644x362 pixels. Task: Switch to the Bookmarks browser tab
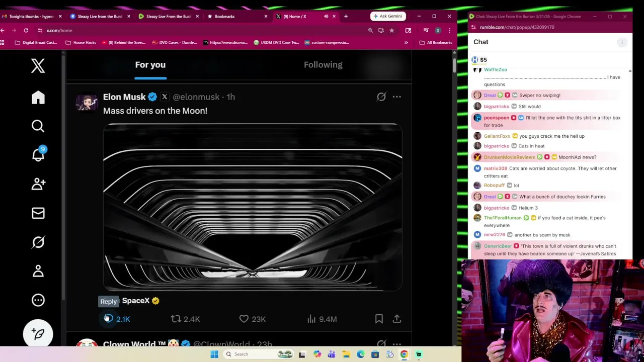[x=224, y=16]
